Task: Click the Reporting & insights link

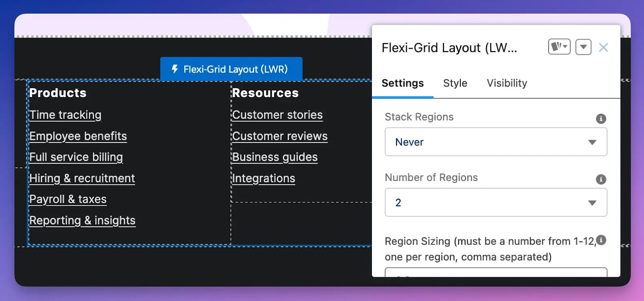Action: point(82,220)
